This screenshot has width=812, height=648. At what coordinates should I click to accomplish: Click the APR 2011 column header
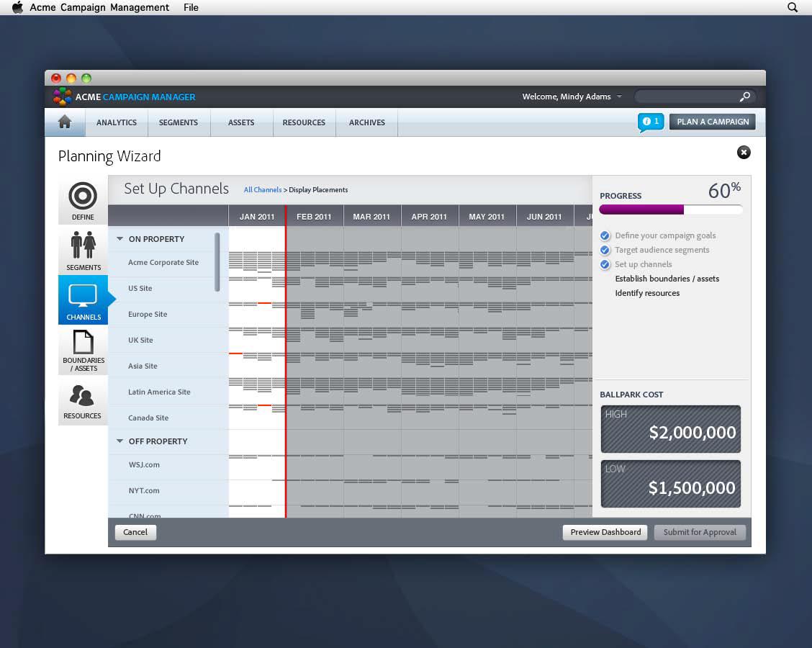coord(429,217)
